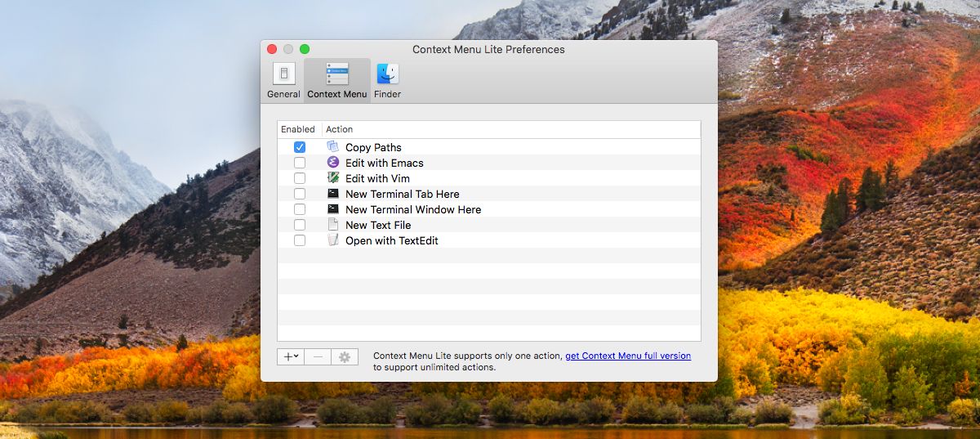Screen dimensions: 980x439
Task: Click the Action column header
Action: (511, 129)
